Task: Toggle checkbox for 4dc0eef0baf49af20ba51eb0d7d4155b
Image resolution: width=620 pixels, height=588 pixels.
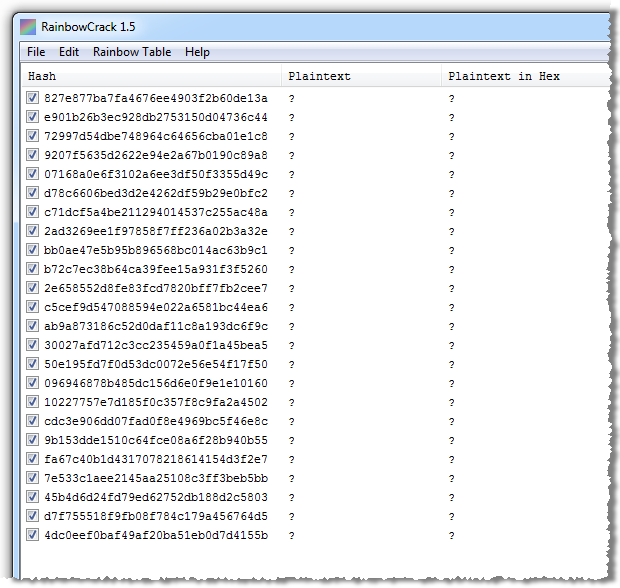Action: [32, 534]
